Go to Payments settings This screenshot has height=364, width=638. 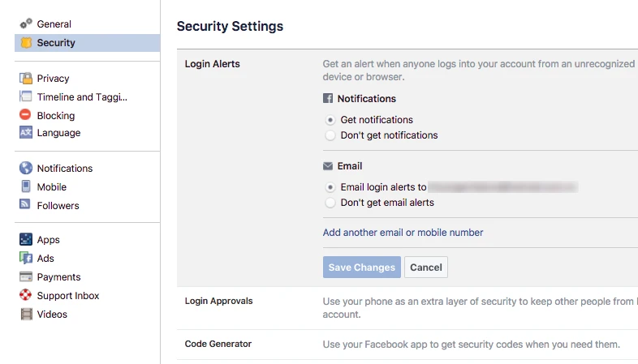coord(59,277)
